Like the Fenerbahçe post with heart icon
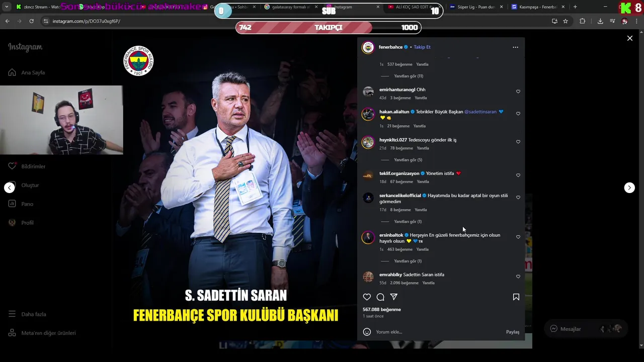644x362 pixels. tap(367, 297)
